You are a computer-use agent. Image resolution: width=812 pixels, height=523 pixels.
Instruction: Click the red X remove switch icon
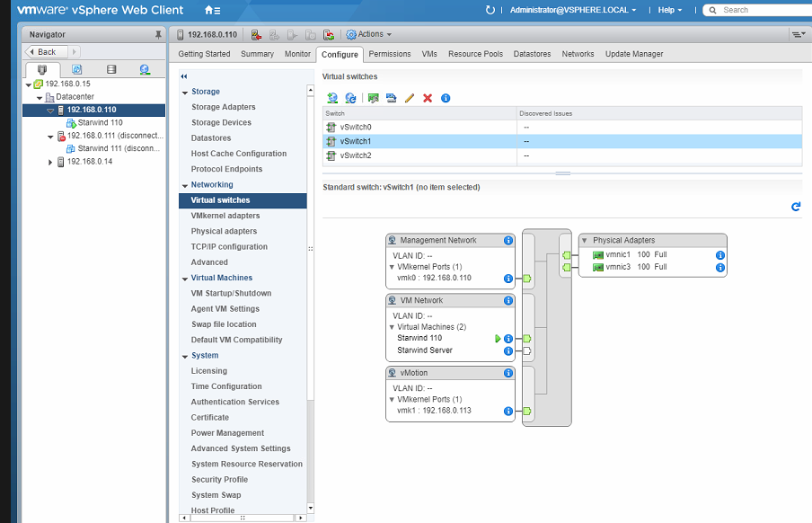[428, 98]
